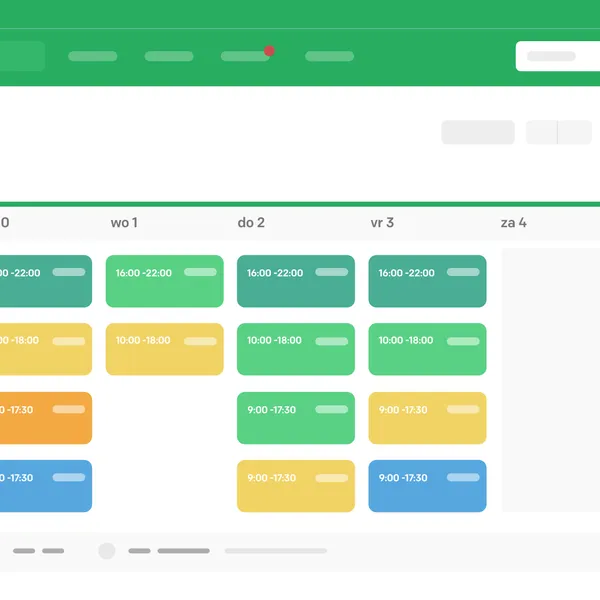Screen dimensions: 600x600
Task: Click the empty 'za 4' day column
Action: [550, 380]
